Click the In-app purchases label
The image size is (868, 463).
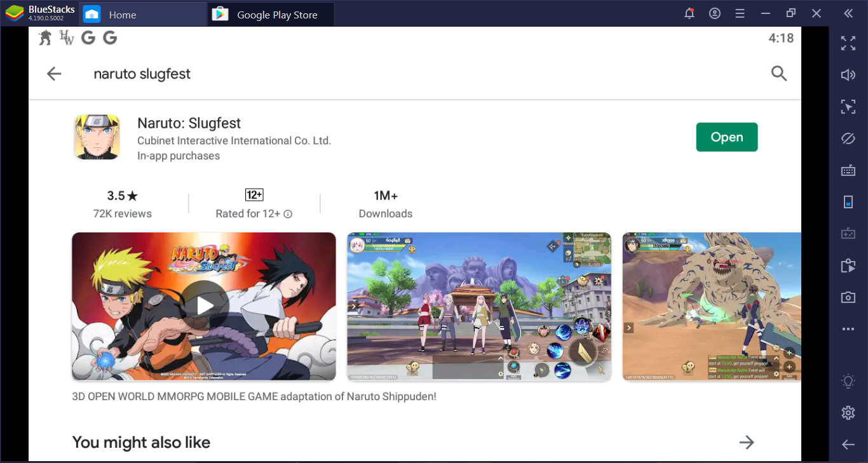[179, 156]
